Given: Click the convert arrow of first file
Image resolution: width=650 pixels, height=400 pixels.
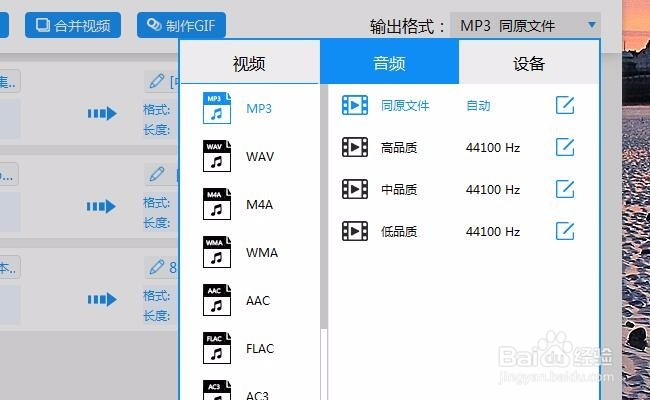Looking at the screenshot, I should click(x=102, y=113).
